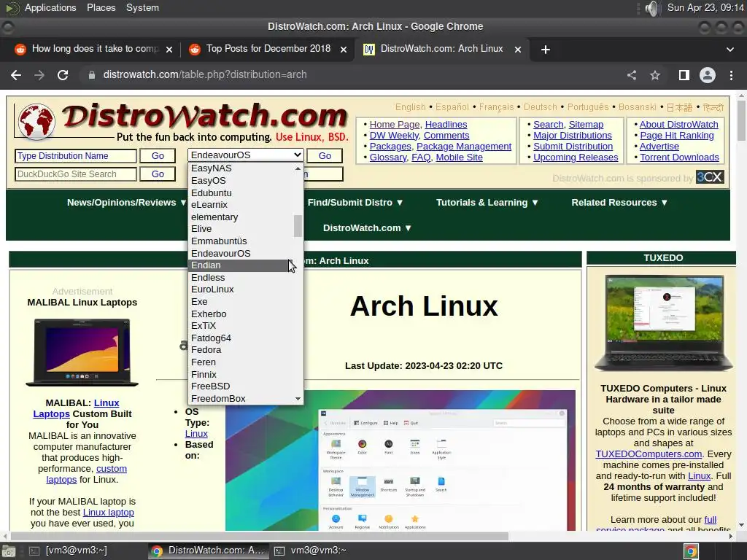
Task: Open the tab search chevron in Chrome
Action: (729, 50)
